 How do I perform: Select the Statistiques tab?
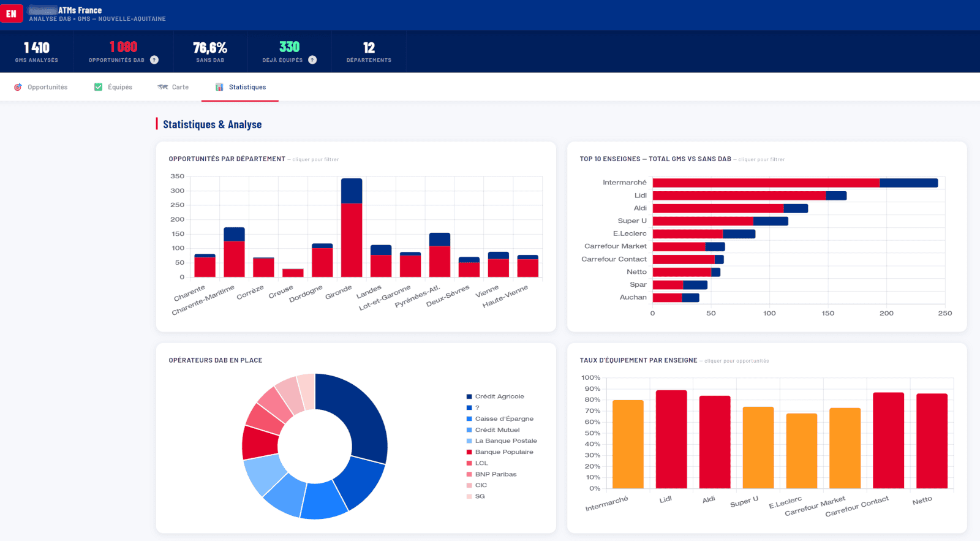coord(240,87)
